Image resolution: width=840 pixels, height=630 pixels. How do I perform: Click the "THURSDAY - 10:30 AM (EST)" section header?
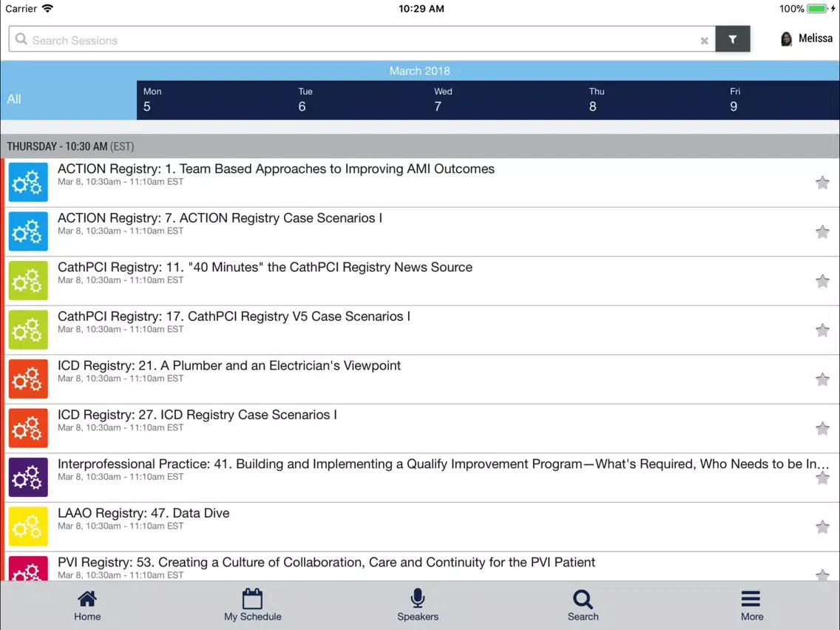(420, 146)
